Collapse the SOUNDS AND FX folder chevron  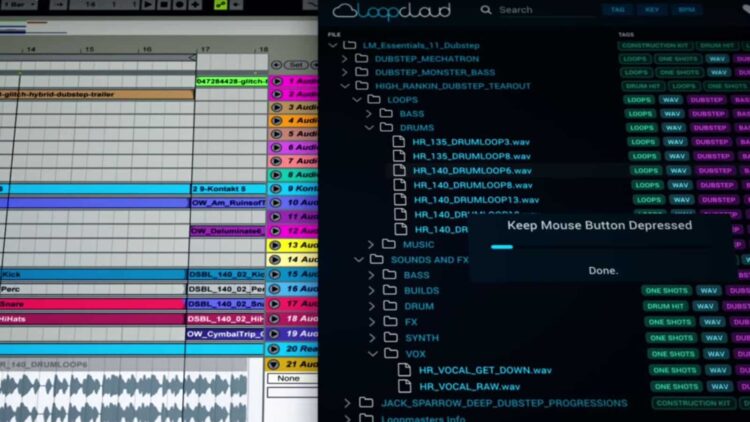coord(359,260)
